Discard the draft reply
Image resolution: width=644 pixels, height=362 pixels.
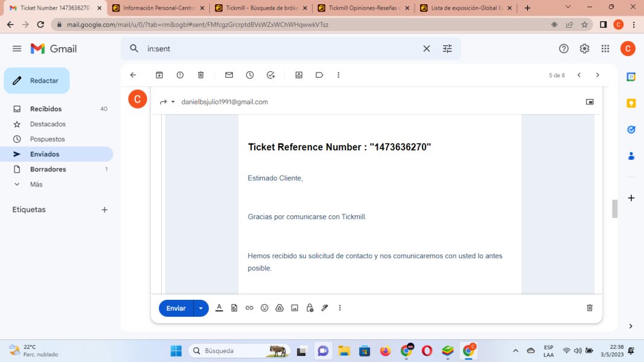coord(589,308)
